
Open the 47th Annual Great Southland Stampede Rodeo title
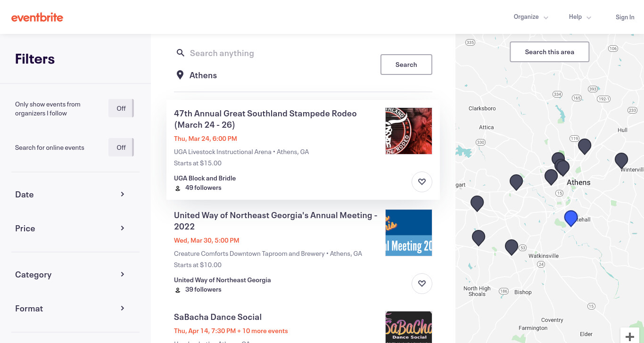click(265, 119)
